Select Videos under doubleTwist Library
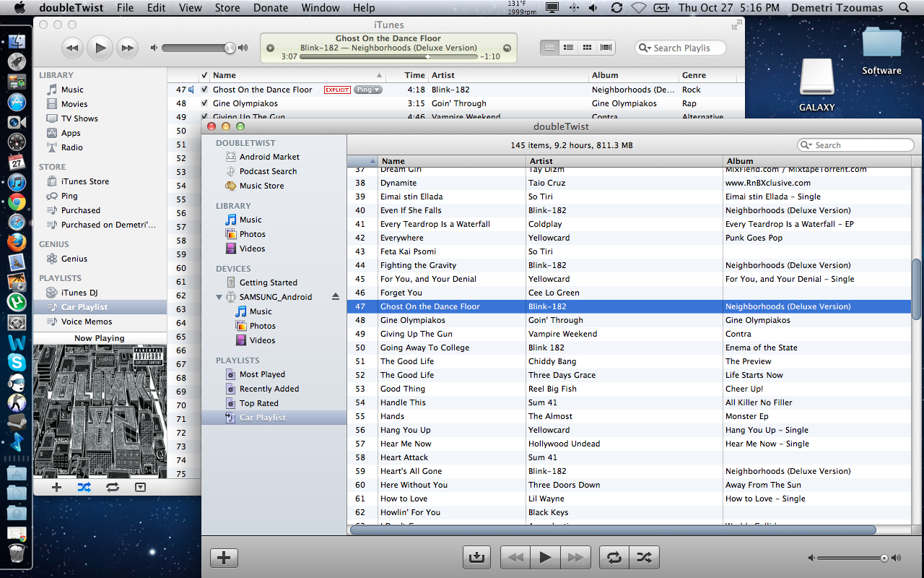The height and width of the screenshot is (578, 924). point(252,249)
